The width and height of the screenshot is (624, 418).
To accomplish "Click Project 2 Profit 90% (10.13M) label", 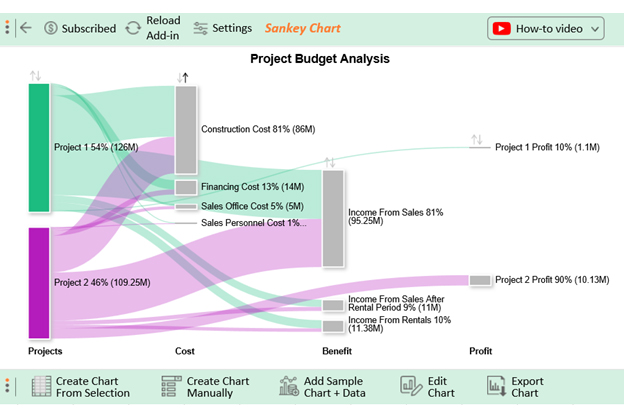I will coord(552,280).
